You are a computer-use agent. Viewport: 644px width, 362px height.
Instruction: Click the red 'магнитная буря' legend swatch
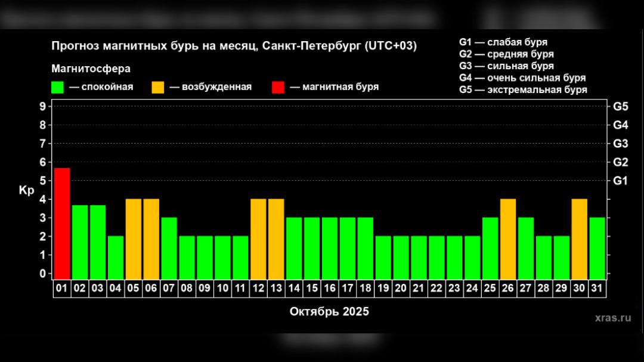point(278,87)
